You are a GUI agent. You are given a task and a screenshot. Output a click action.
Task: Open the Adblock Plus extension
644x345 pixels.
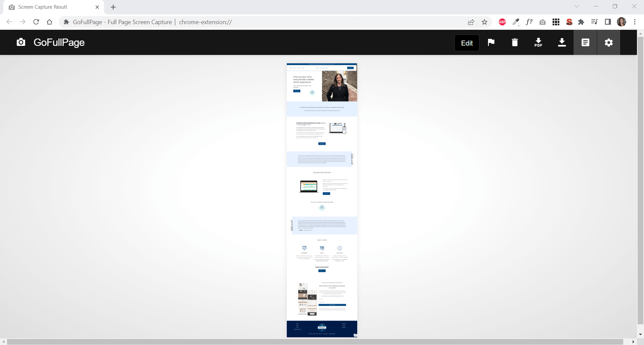point(502,22)
